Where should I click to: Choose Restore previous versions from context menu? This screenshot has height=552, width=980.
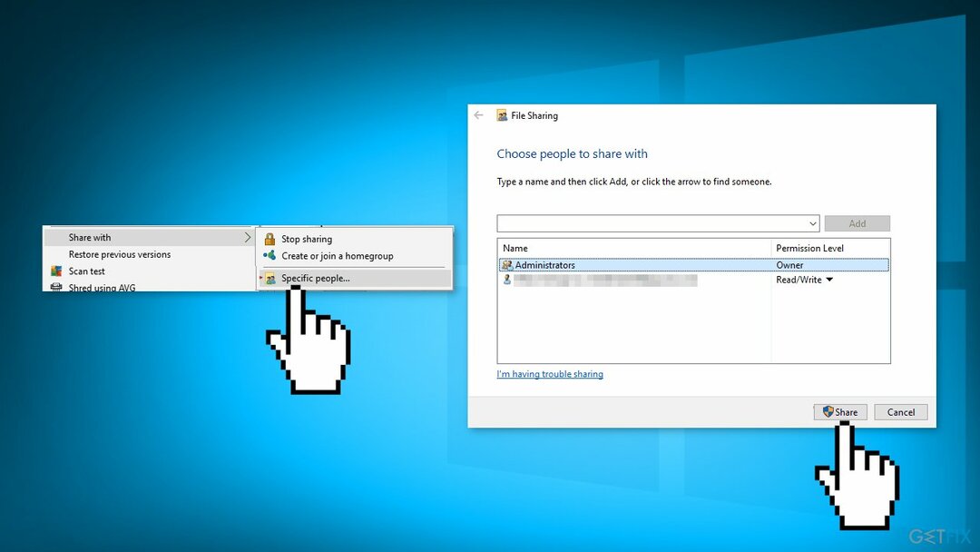120,255
